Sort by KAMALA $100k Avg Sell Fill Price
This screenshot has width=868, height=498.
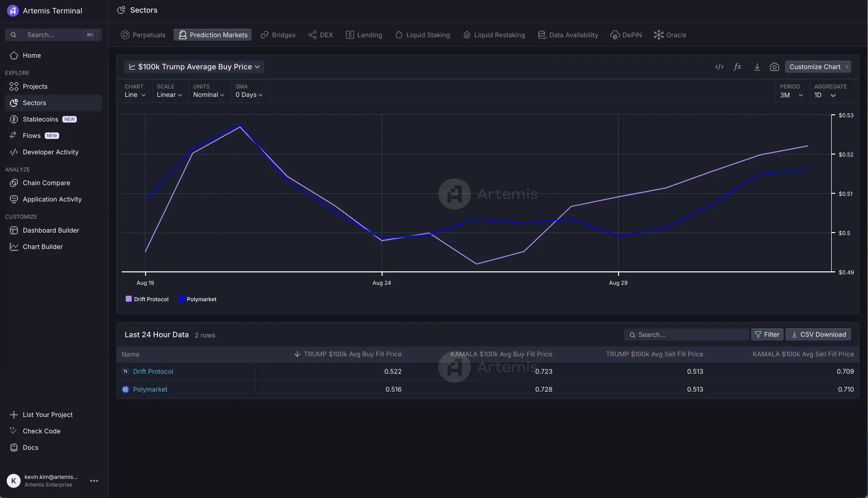coord(803,354)
